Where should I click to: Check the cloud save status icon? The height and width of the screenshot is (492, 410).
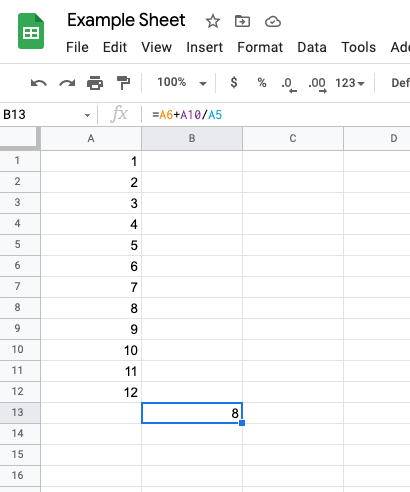click(273, 22)
